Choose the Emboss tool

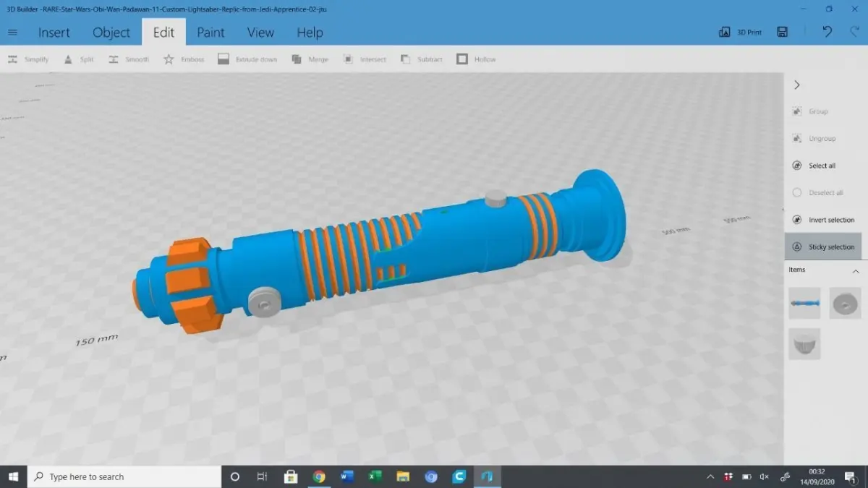click(x=184, y=59)
